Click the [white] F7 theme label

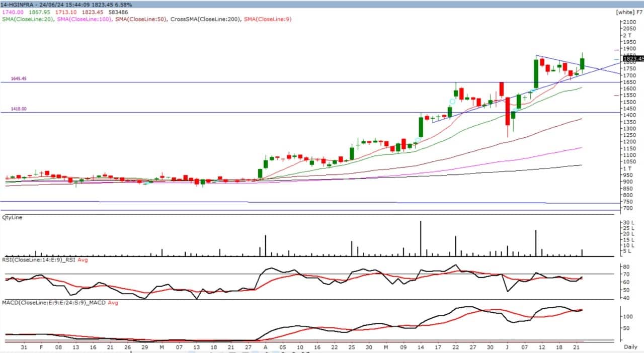(x=628, y=12)
